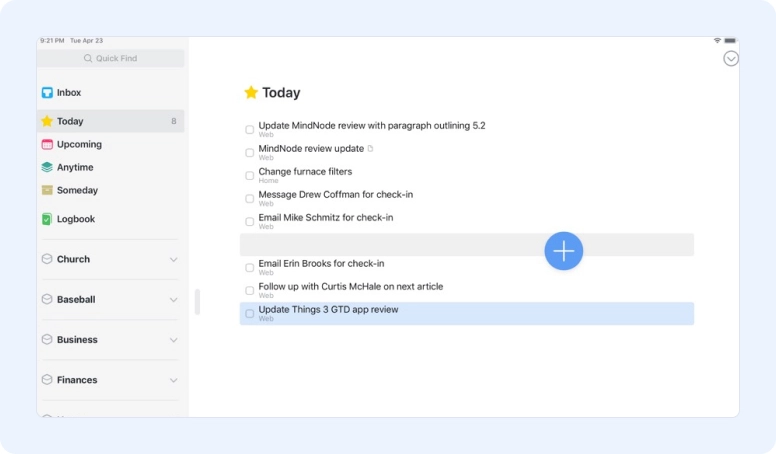Open task 'MindNode review update'
This screenshot has height=454, width=776.
pyautogui.click(x=311, y=149)
